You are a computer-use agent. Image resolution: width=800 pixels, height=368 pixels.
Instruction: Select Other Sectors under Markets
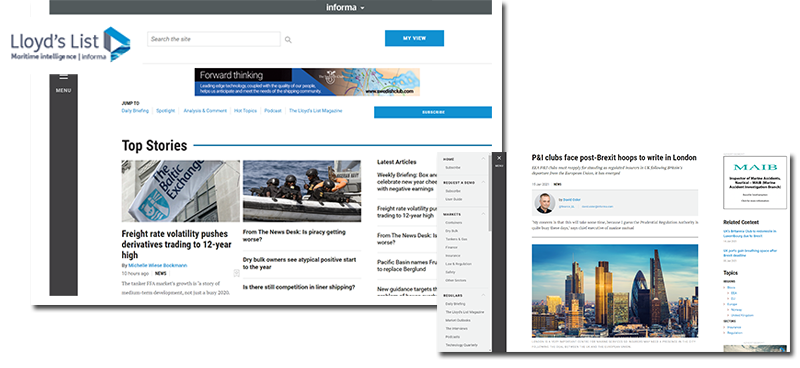click(456, 280)
